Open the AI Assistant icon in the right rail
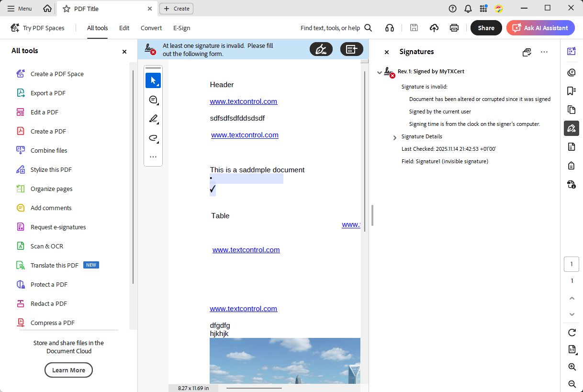583x392 pixels. click(x=571, y=51)
